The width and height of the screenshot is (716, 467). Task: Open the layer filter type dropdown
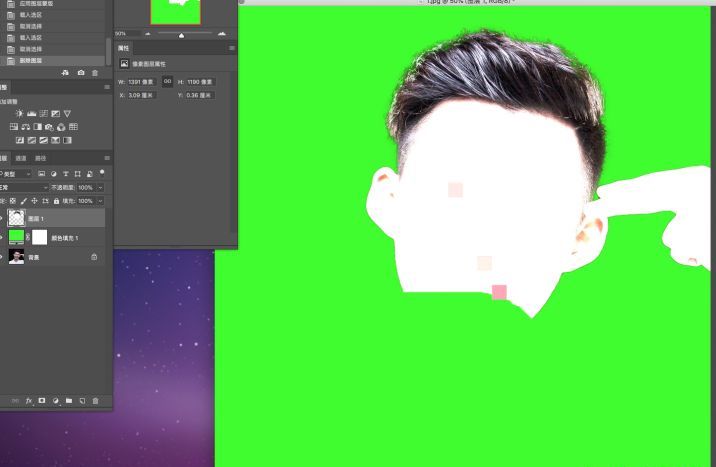tap(16, 174)
